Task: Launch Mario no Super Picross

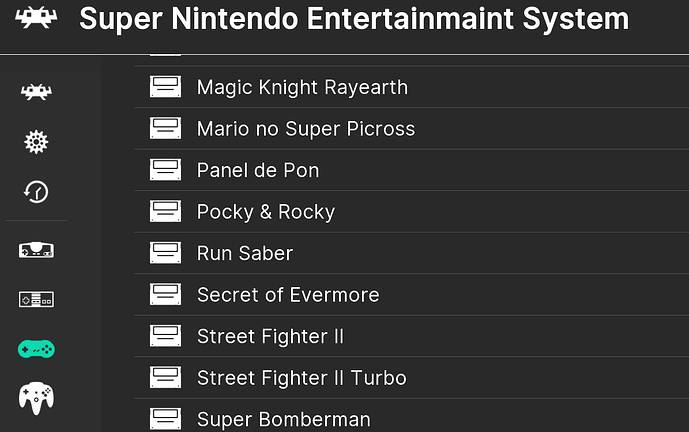Action: [305, 129]
